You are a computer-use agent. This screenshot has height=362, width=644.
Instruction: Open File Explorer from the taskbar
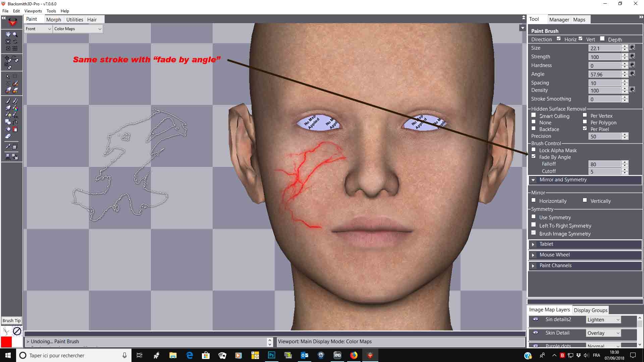click(x=173, y=355)
